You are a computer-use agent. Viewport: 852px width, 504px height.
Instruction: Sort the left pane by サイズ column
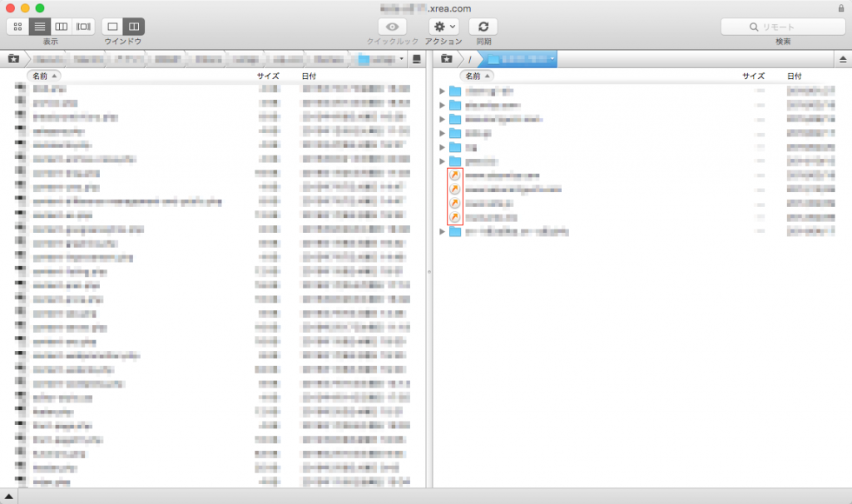(x=268, y=76)
